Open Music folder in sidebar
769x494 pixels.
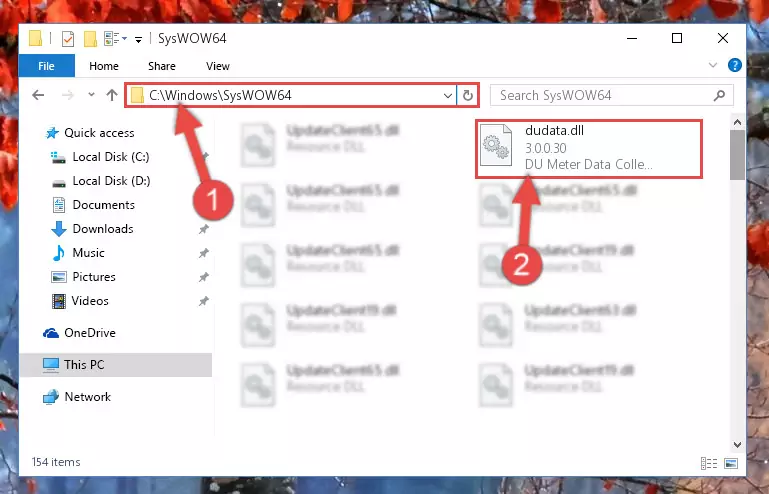point(88,253)
